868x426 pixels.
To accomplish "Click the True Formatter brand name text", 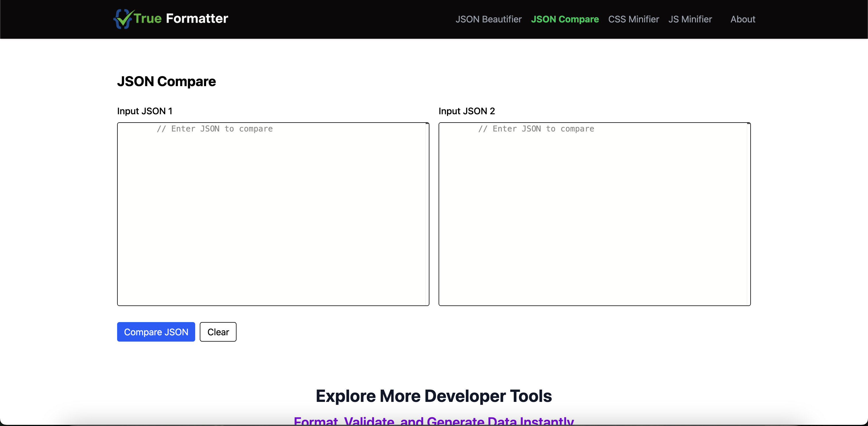I will 181,19.
